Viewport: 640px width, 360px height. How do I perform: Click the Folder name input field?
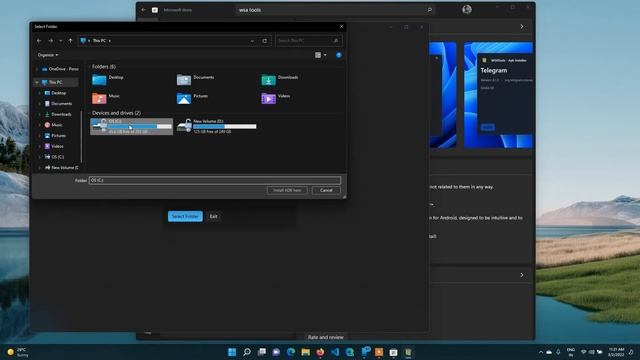click(215, 180)
